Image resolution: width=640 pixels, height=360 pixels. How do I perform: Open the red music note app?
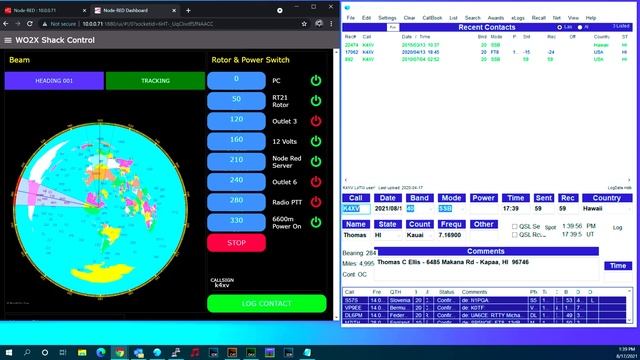[195, 352]
